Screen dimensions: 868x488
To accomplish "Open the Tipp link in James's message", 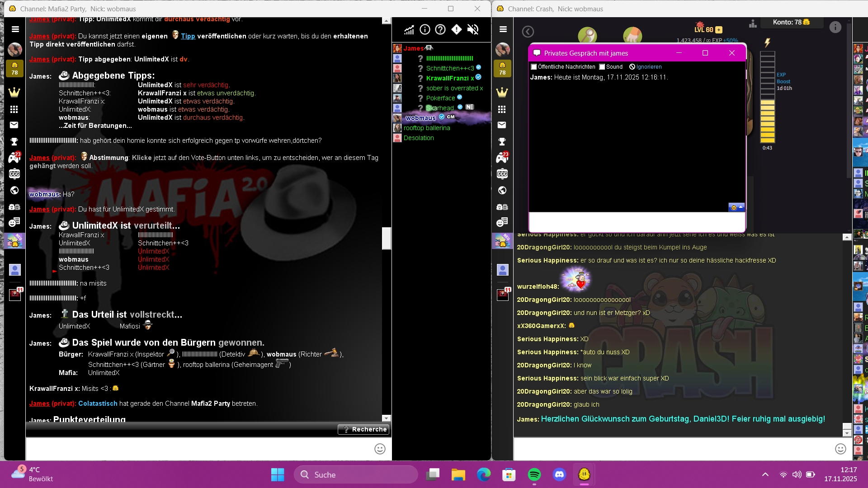I will (x=188, y=36).
